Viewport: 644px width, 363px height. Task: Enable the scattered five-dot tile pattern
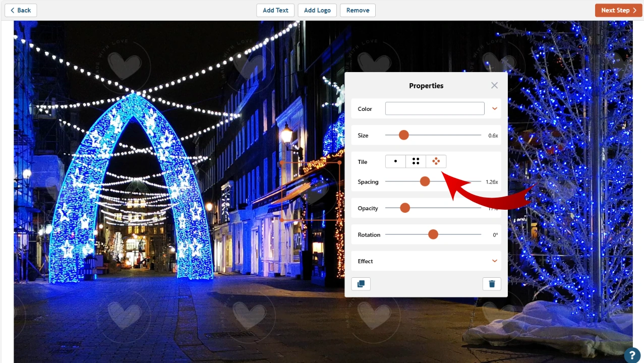pyautogui.click(x=436, y=161)
